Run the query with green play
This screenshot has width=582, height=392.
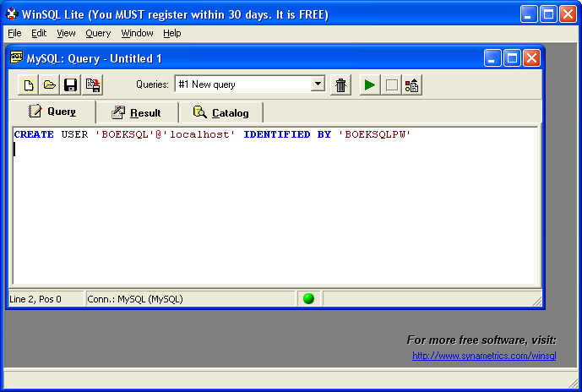pyautogui.click(x=370, y=85)
